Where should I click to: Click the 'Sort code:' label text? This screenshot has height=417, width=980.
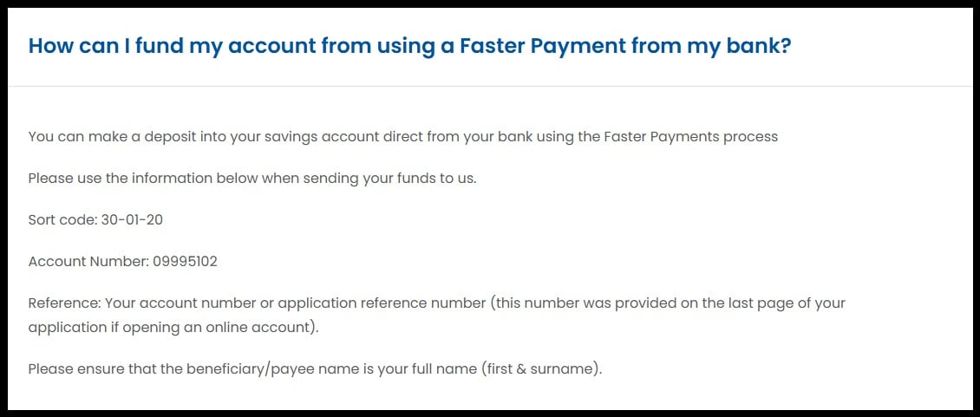click(x=62, y=220)
